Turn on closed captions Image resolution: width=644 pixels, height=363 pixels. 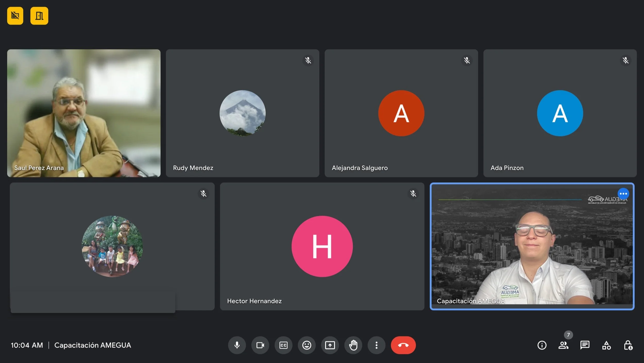point(283,345)
